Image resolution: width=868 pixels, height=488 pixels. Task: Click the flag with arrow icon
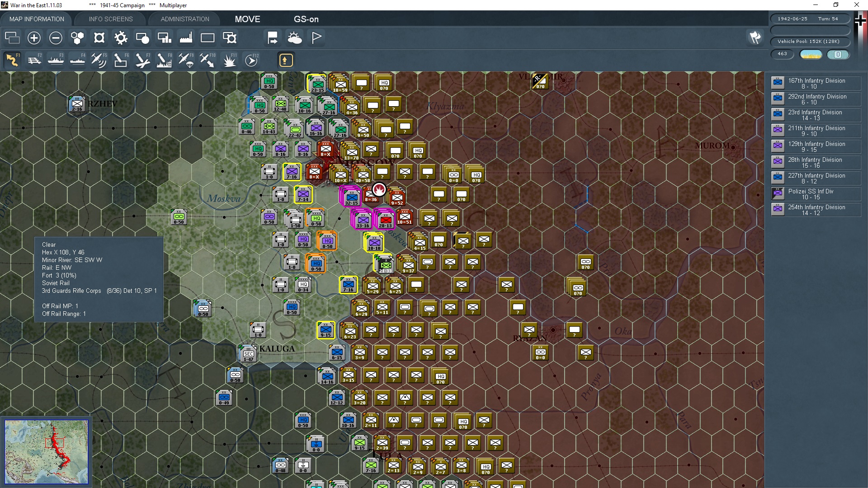(x=273, y=38)
